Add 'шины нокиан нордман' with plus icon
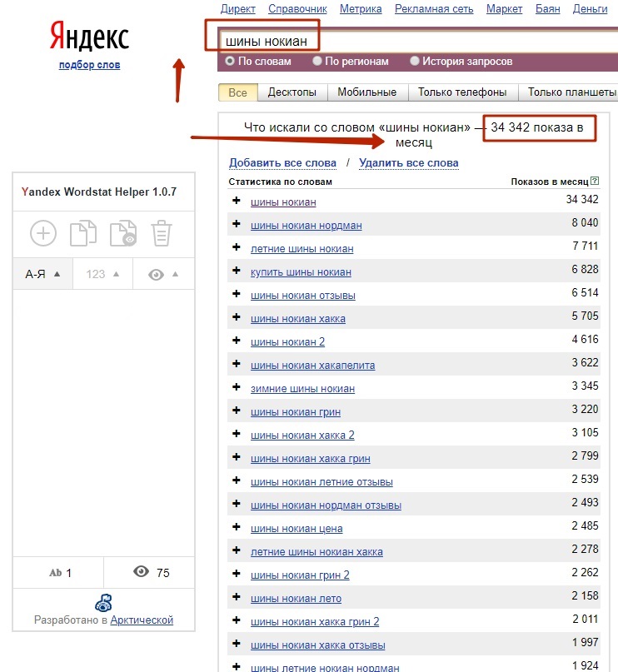 [x=237, y=224]
